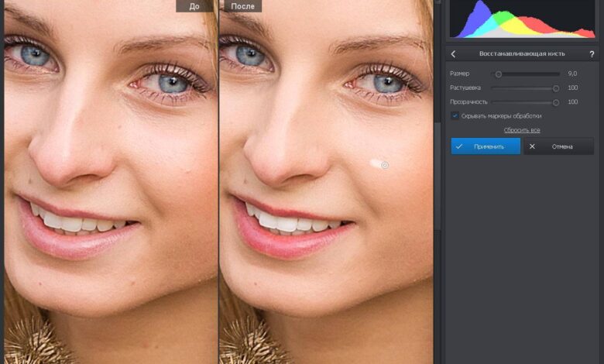Viewport: 604px width, 364px height.
Task: Click the 'Восстанавливающая кисть' panel title
Action: pos(523,54)
